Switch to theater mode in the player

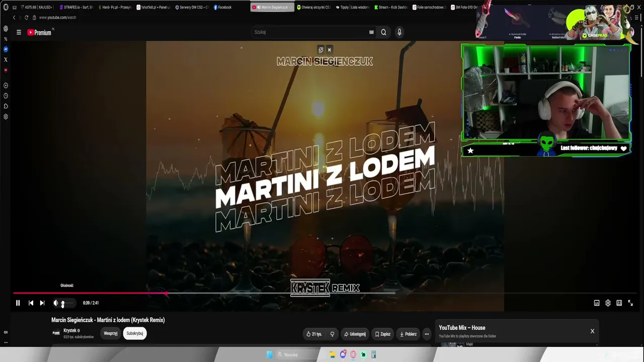(x=619, y=303)
